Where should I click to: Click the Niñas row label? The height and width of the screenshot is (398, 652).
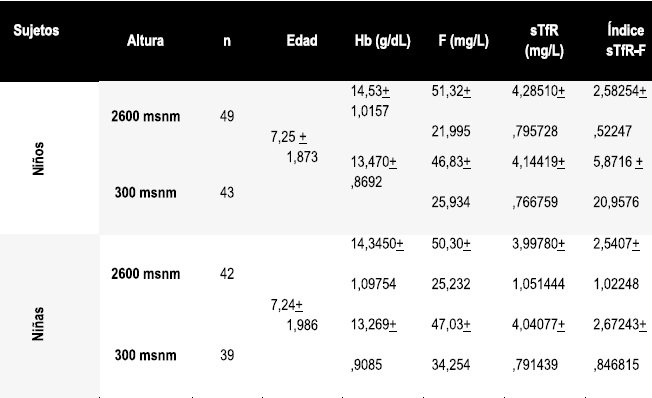pos(38,324)
